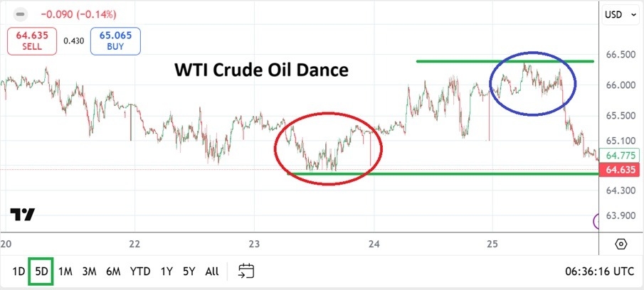Select the YTD time range
Viewport: 644px width, 290px height.
pos(140,271)
